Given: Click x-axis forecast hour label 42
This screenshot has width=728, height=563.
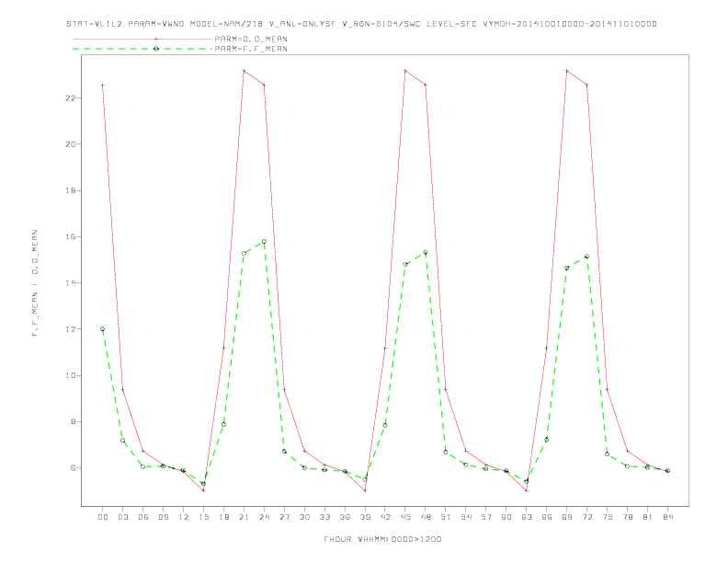Looking at the screenshot, I should click(x=385, y=517).
